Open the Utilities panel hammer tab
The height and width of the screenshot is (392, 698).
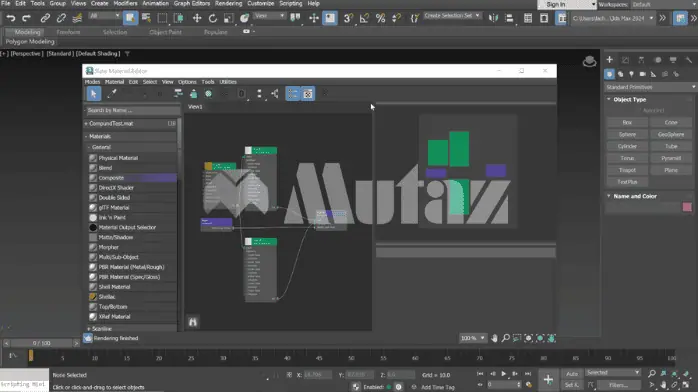click(x=689, y=60)
